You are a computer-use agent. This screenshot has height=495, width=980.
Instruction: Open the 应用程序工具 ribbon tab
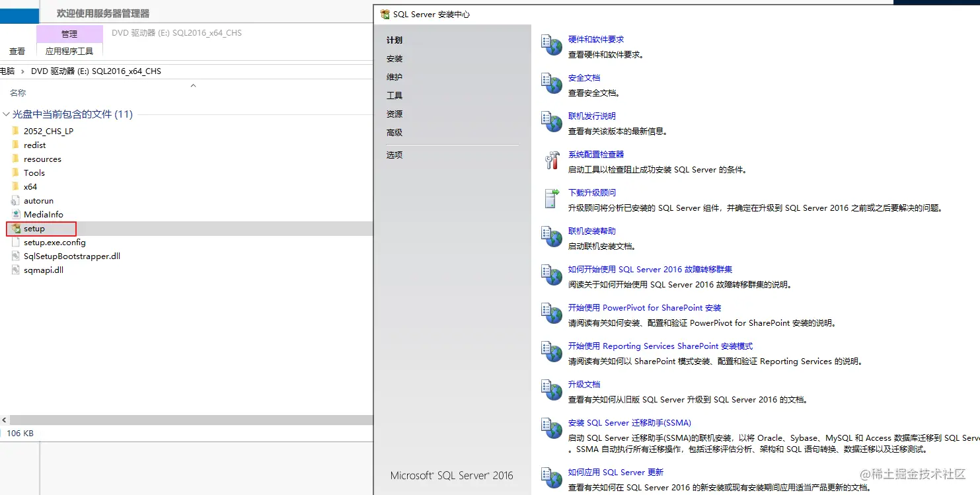(69, 51)
